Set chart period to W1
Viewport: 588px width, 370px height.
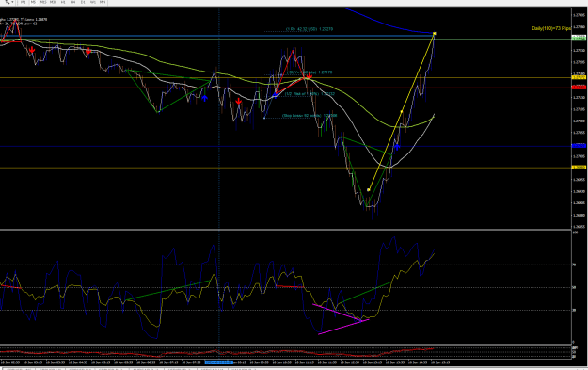[92, 2]
